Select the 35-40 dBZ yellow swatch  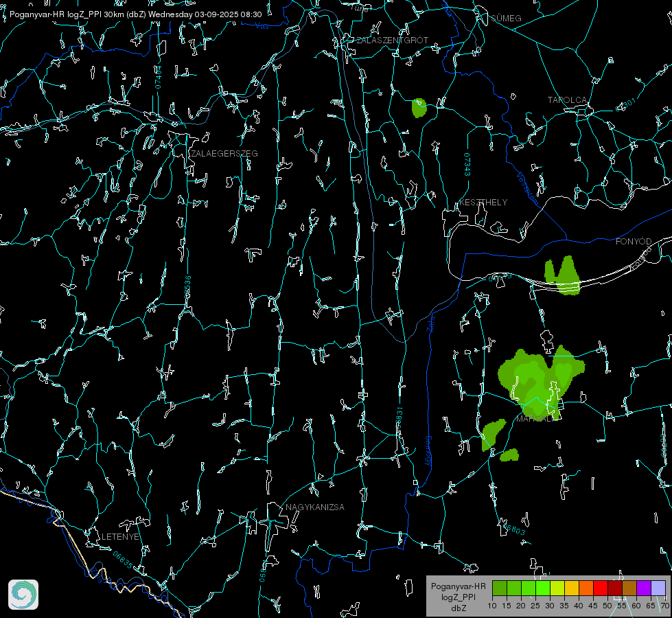[572, 588]
